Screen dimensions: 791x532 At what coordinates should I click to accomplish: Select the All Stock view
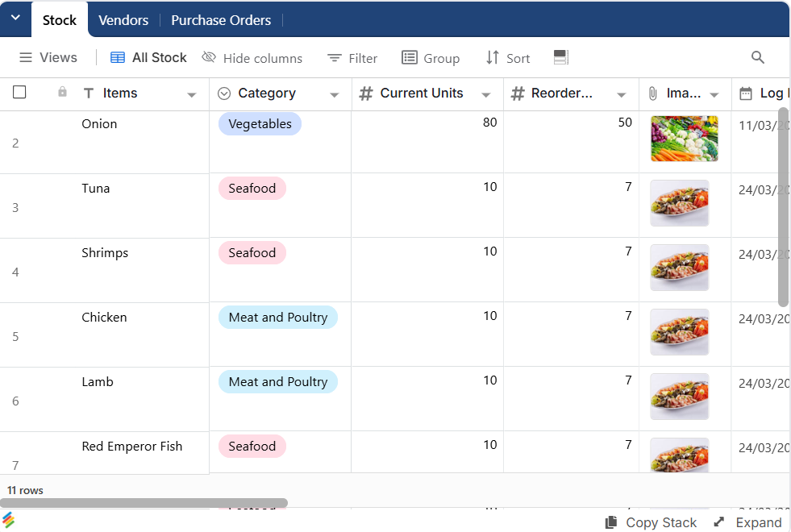[148, 57]
